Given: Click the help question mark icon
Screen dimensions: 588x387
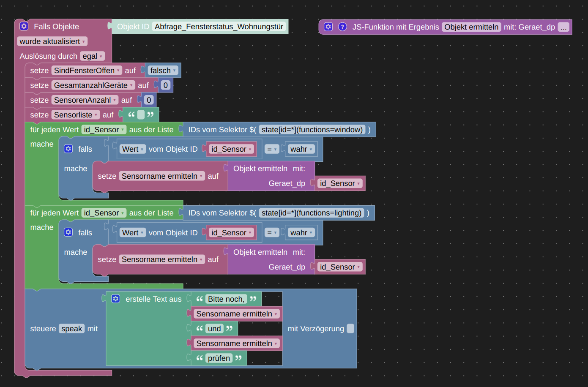Looking at the screenshot, I should pyautogui.click(x=342, y=27).
